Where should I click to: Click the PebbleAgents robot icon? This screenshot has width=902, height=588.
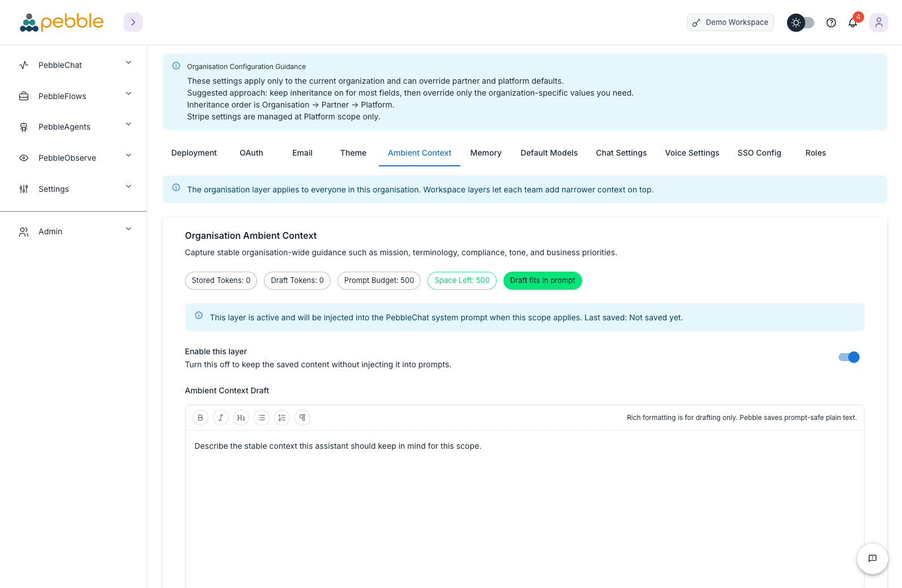(24, 127)
